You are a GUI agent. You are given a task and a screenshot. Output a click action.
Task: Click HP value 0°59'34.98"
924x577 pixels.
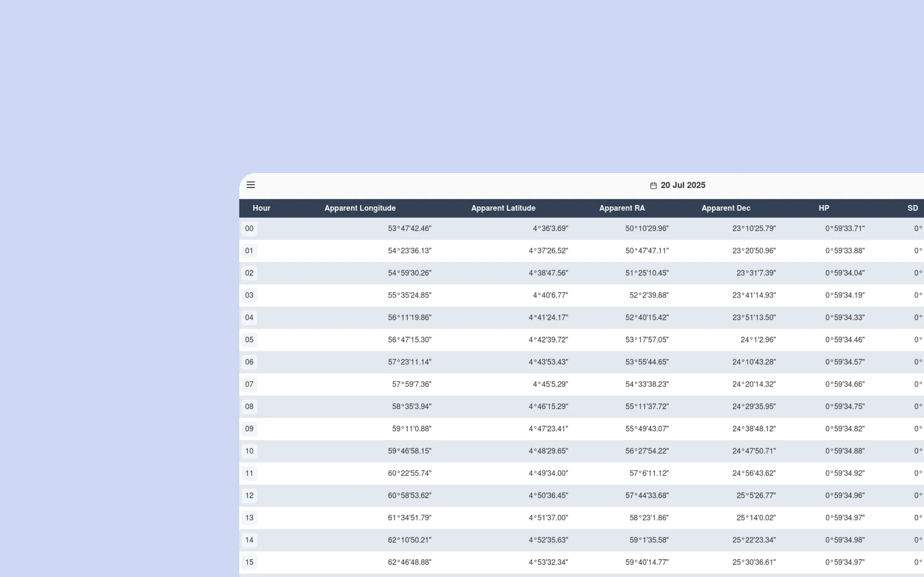(845, 540)
